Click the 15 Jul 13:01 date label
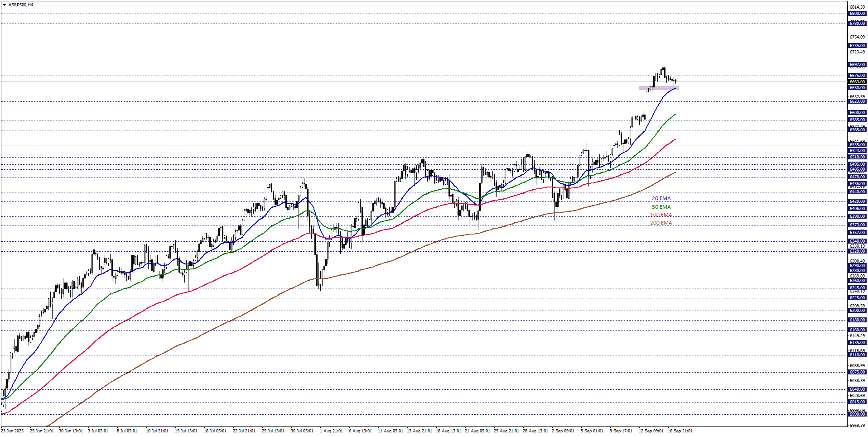Screen dimensions: 868x436 [x=186, y=431]
